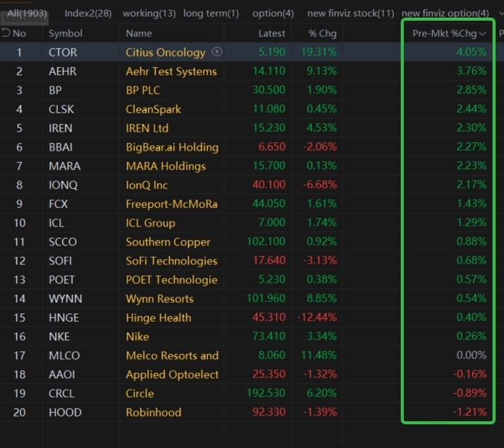Sort by the Name column header
The image size is (504, 448).
click(139, 34)
